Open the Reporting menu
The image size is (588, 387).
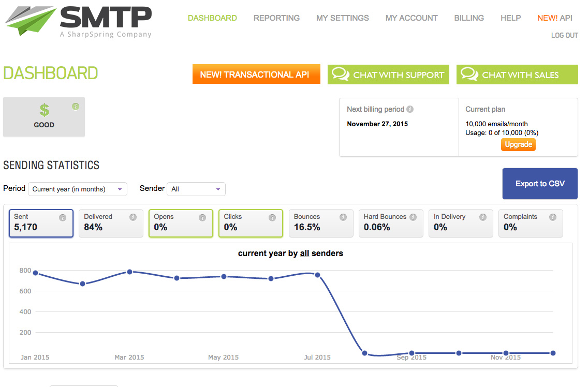pyautogui.click(x=276, y=18)
